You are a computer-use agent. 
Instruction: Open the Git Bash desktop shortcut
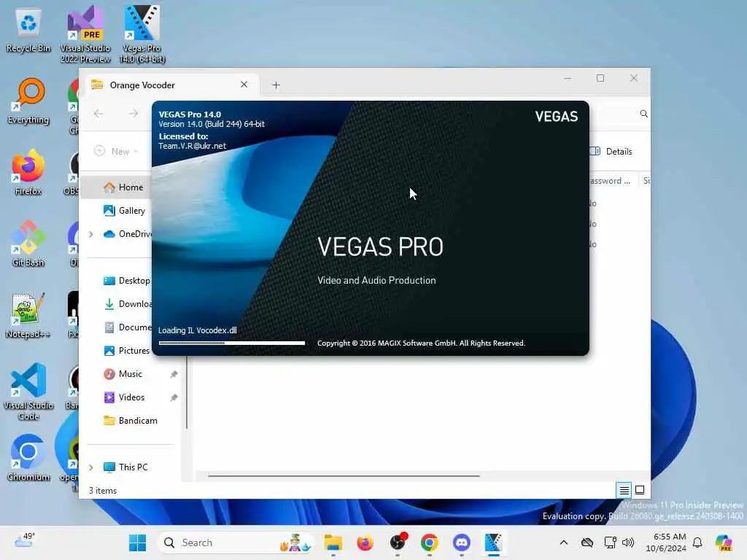click(28, 244)
